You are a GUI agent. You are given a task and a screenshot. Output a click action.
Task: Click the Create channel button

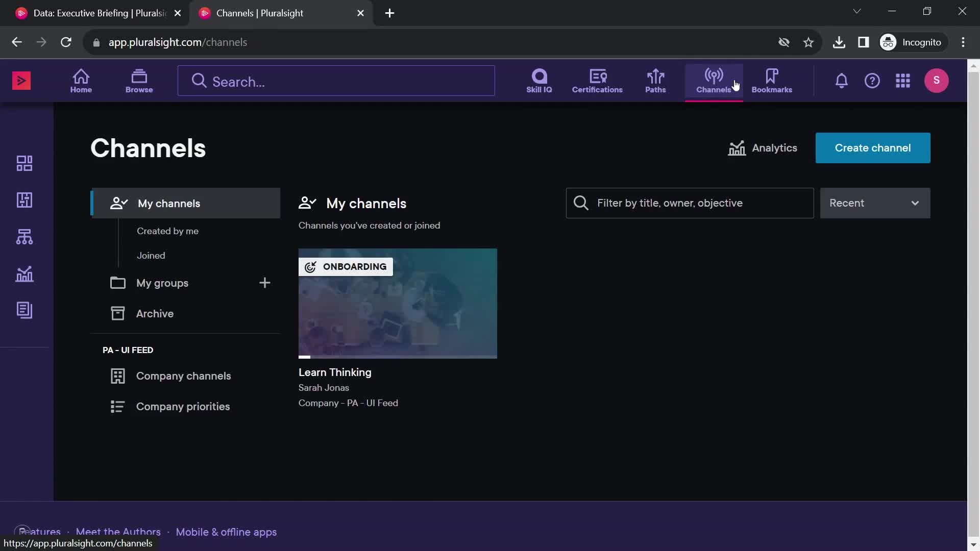[873, 147]
